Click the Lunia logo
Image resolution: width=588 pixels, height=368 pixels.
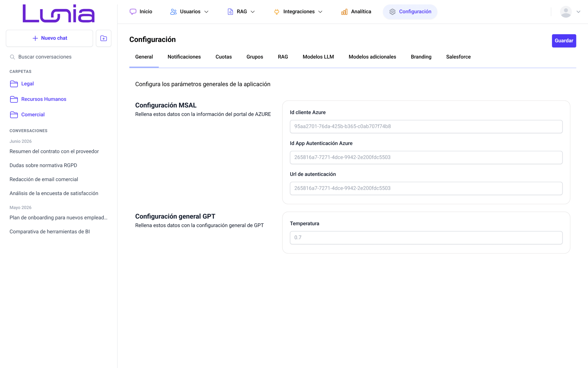click(x=59, y=13)
